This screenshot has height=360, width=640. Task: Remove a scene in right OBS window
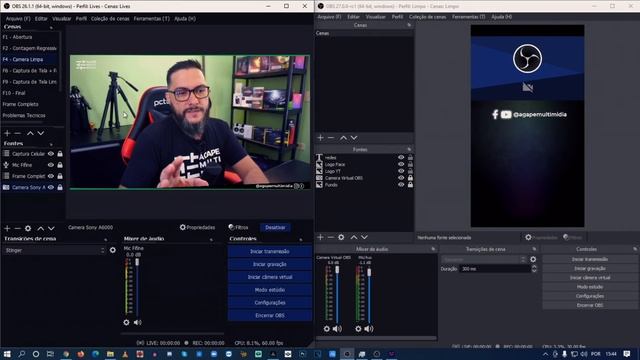pos(331,138)
